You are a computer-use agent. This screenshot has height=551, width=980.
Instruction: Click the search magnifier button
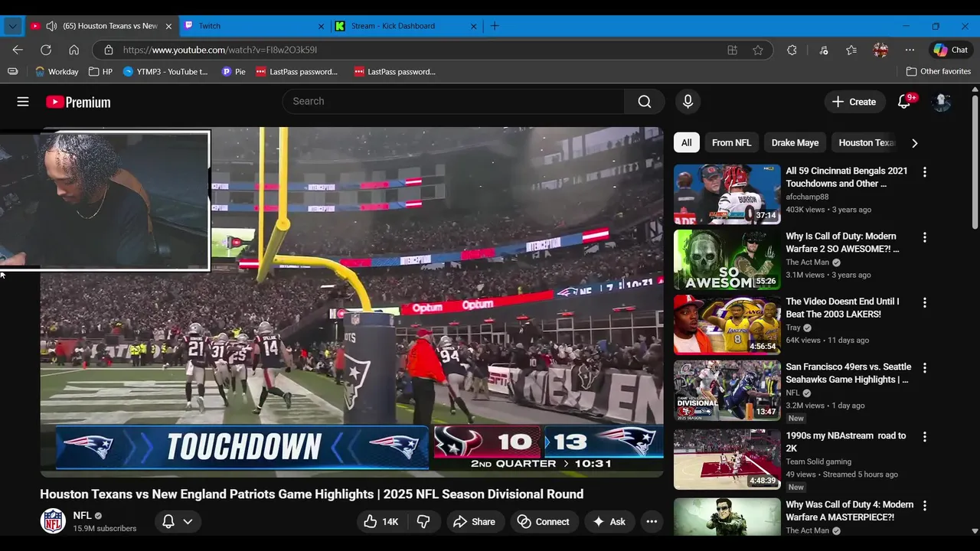coord(645,102)
